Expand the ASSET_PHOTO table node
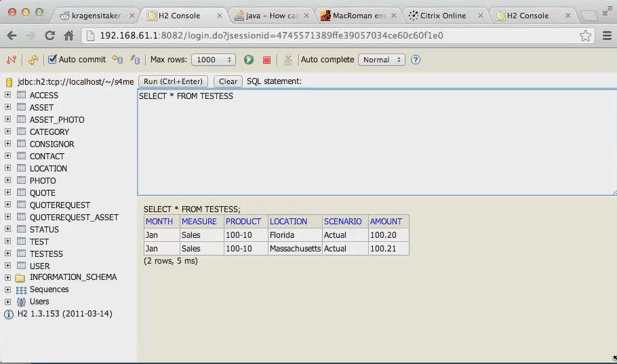This screenshot has width=617, height=364. click(x=7, y=119)
